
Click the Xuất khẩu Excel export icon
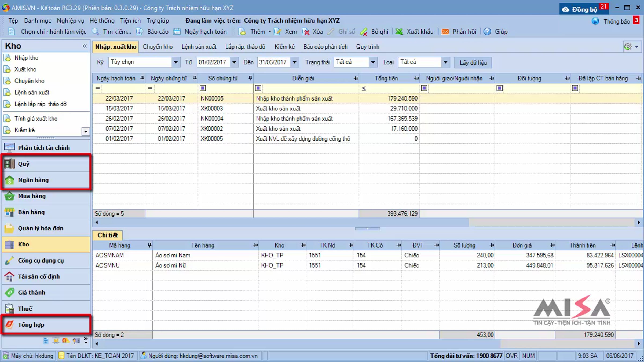coord(399,32)
